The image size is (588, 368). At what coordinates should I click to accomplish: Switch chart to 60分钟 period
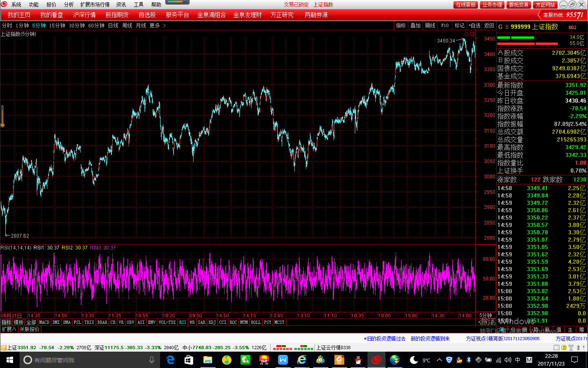[96, 25]
